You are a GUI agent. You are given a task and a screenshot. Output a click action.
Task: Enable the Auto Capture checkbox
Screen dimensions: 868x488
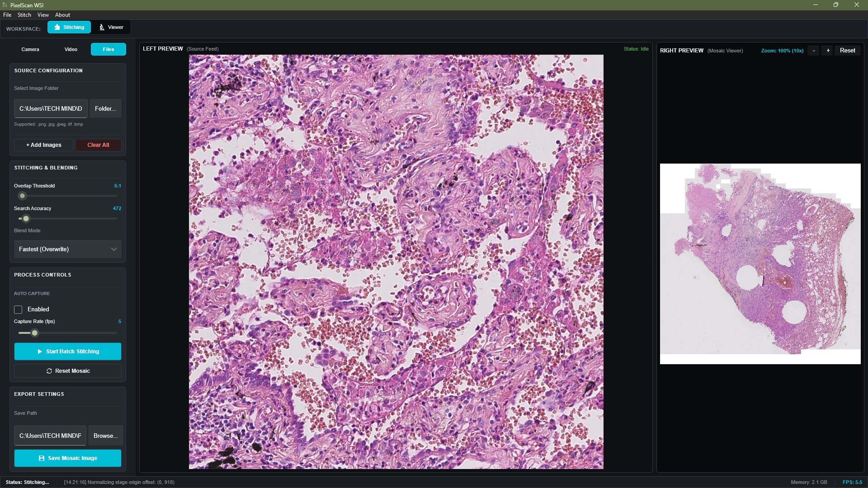(18, 310)
